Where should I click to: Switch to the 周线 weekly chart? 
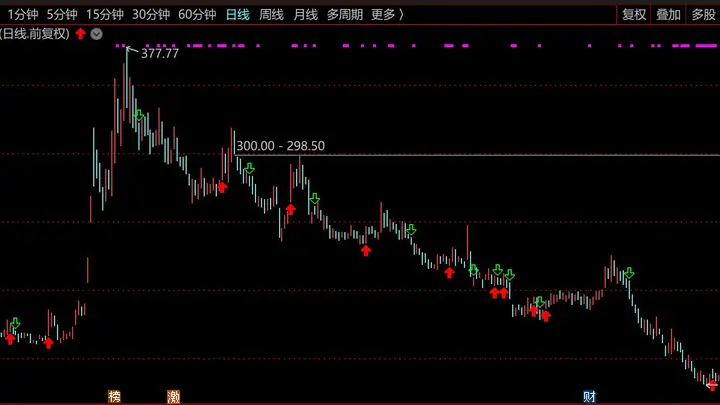(271, 15)
